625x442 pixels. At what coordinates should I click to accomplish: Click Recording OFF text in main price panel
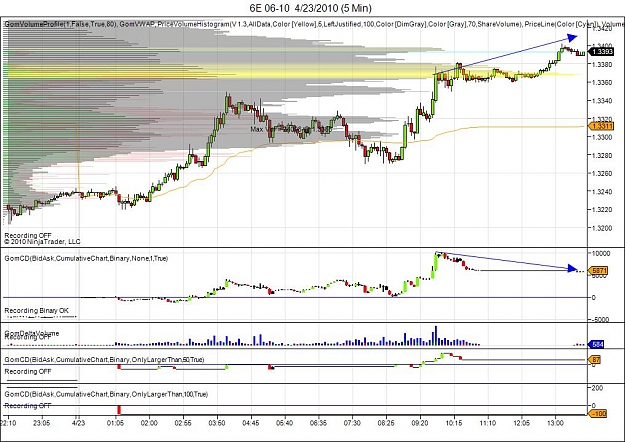point(28,236)
